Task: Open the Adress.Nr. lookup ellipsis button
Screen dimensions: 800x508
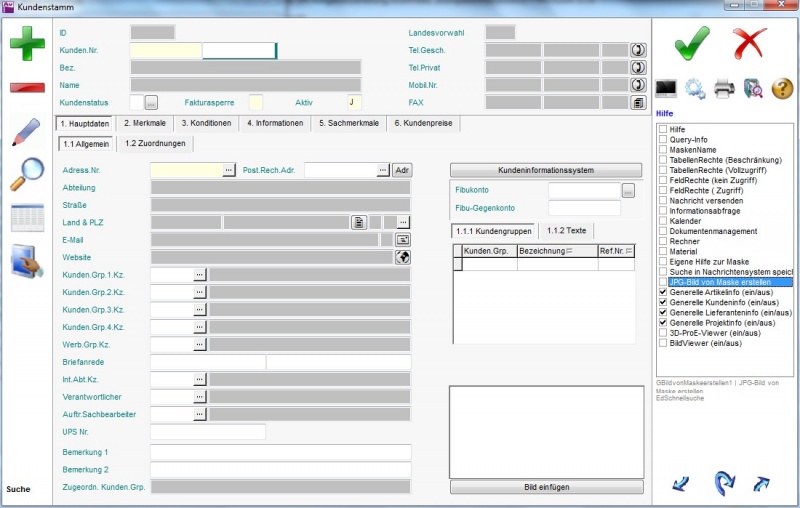Action: coord(229,170)
